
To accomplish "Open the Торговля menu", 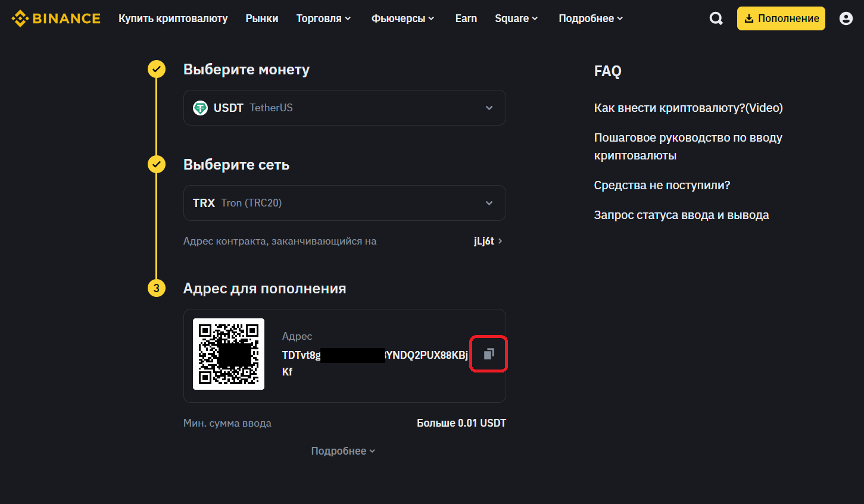I will point(323,18).
